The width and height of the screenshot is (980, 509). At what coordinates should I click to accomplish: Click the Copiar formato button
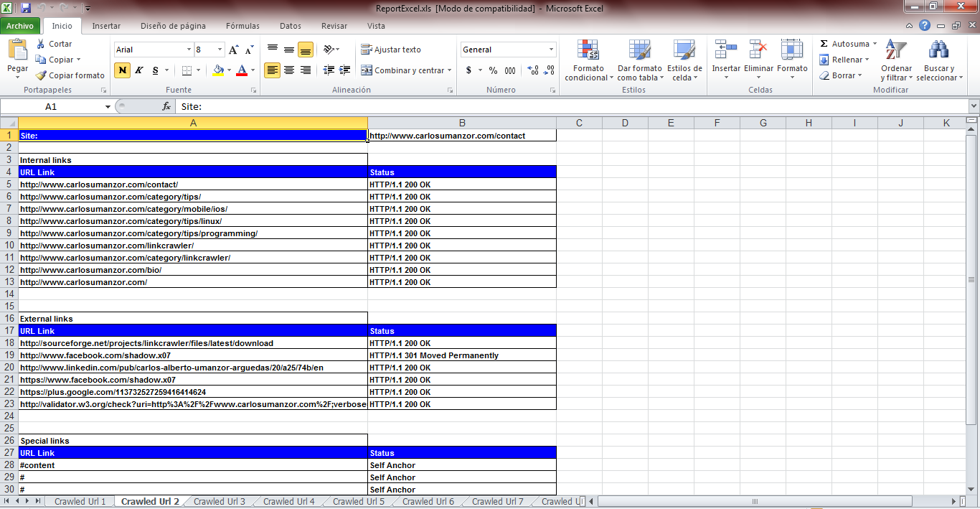point(68,75)
